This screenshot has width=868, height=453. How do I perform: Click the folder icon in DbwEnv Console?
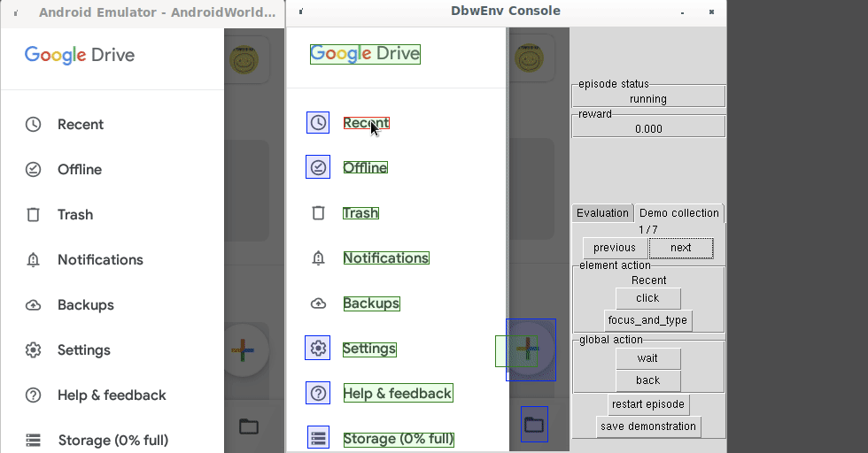(x=534, y=424)
